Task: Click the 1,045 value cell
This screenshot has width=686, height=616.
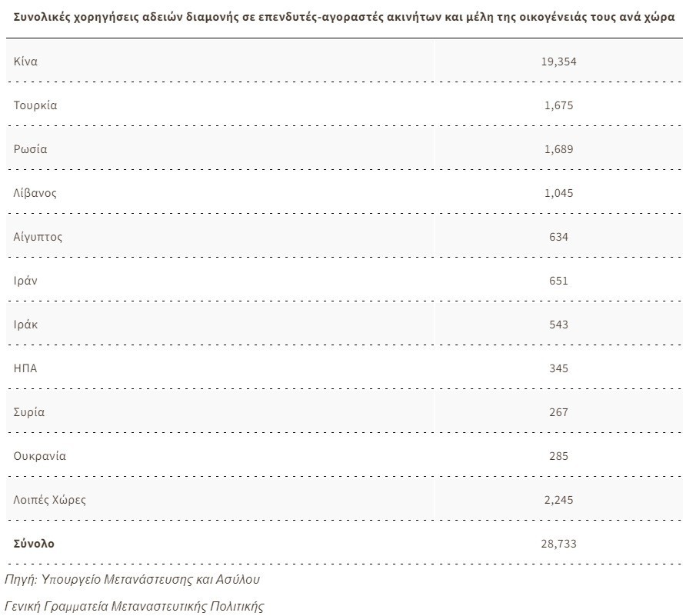Action: 558,193
